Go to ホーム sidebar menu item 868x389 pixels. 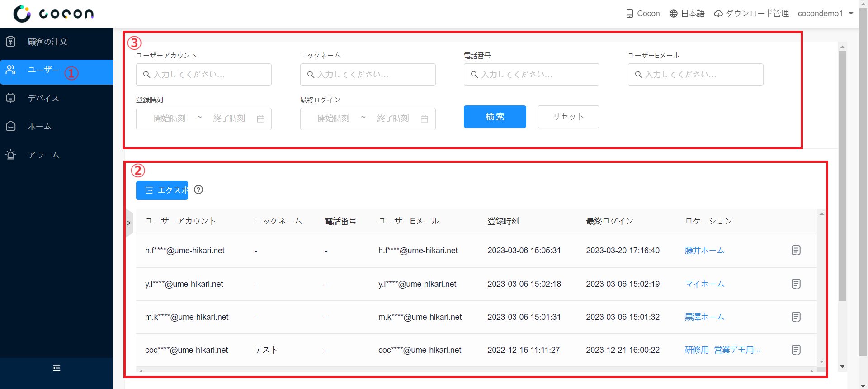coord(57,126)
